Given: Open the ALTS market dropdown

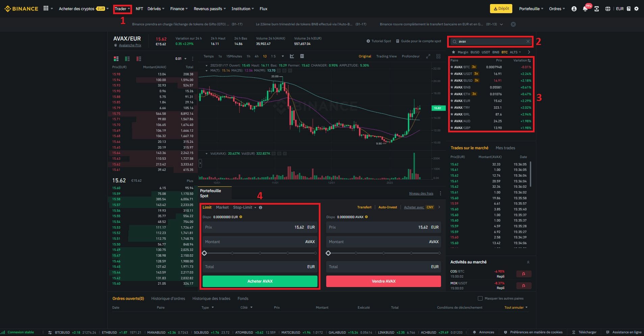Looking at the screenshot, I should 515,52.
